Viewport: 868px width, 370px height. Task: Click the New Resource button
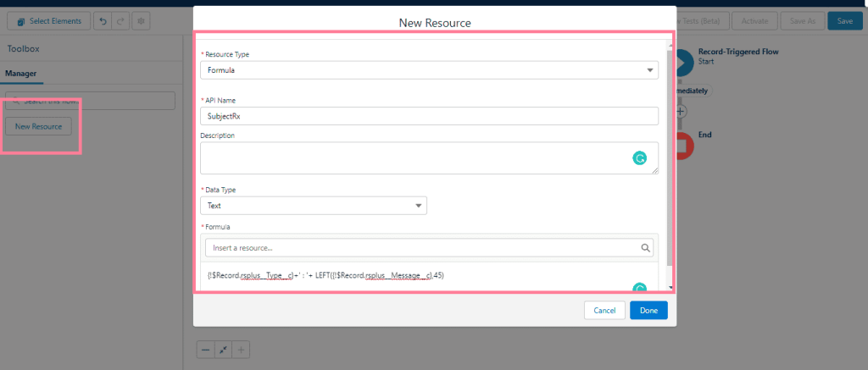[39, 126]
